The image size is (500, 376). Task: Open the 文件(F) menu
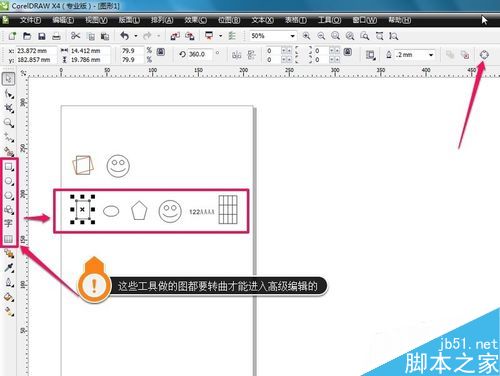tap(30, 20)
